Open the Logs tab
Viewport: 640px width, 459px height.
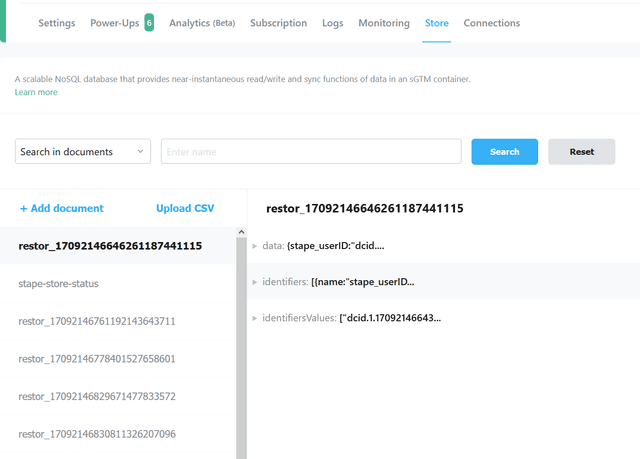point(332,23)
